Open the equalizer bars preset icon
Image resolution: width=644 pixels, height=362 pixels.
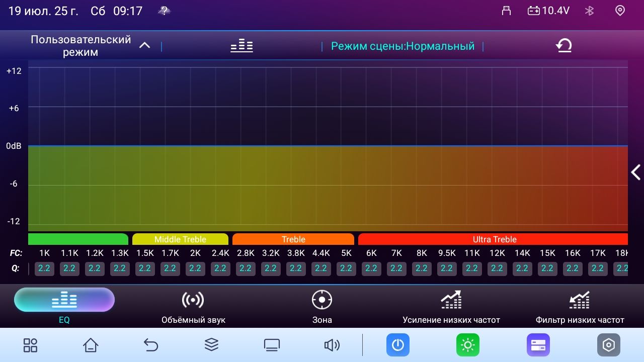click(242, 46)
